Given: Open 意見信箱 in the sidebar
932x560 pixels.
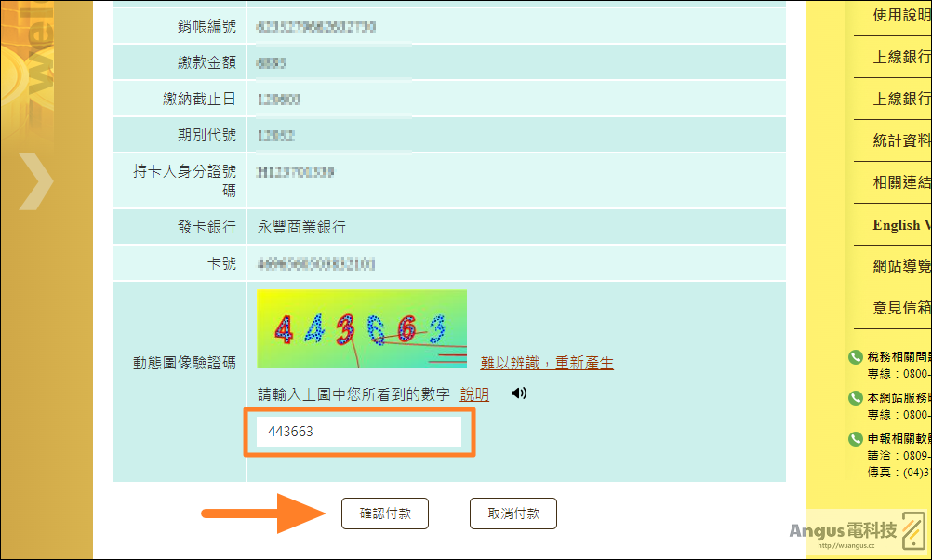Looking at the screenshot, I should (901, 308).
